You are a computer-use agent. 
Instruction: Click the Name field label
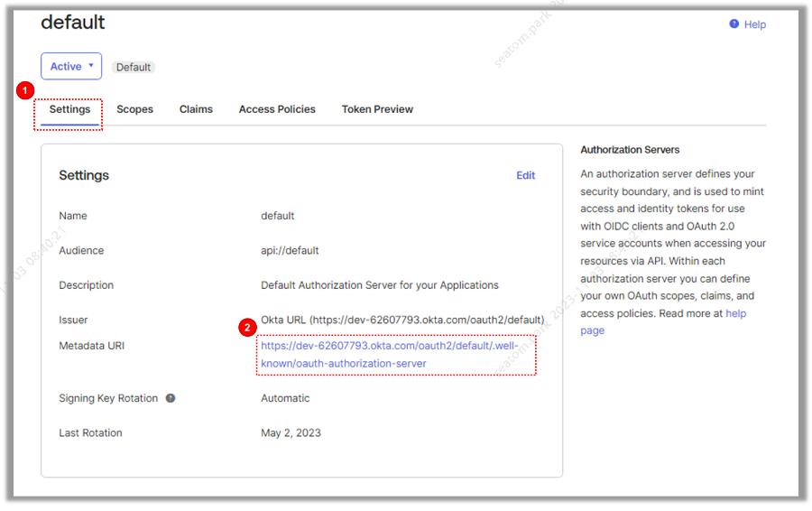(x=73, y=216)
